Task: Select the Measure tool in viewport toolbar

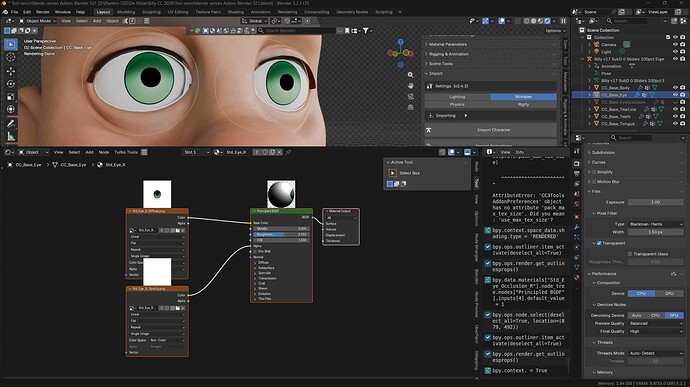Action: pos(11,136)
